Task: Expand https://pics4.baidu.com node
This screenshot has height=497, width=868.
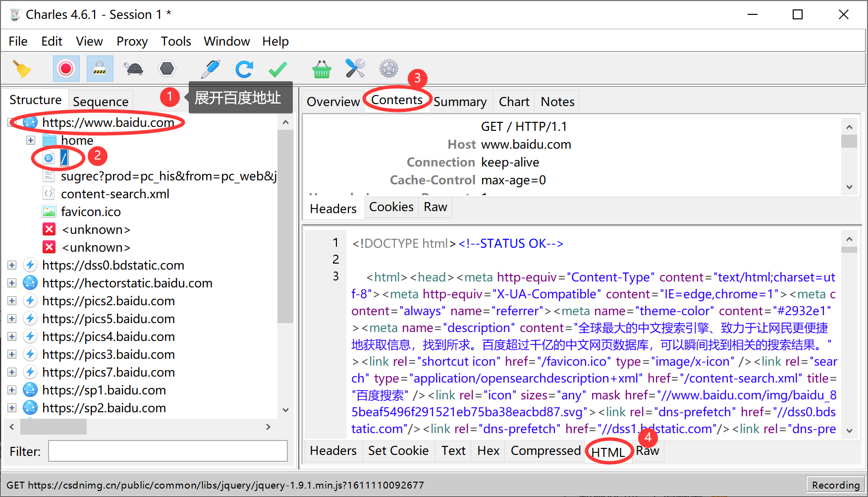Action: click(12, 336)
